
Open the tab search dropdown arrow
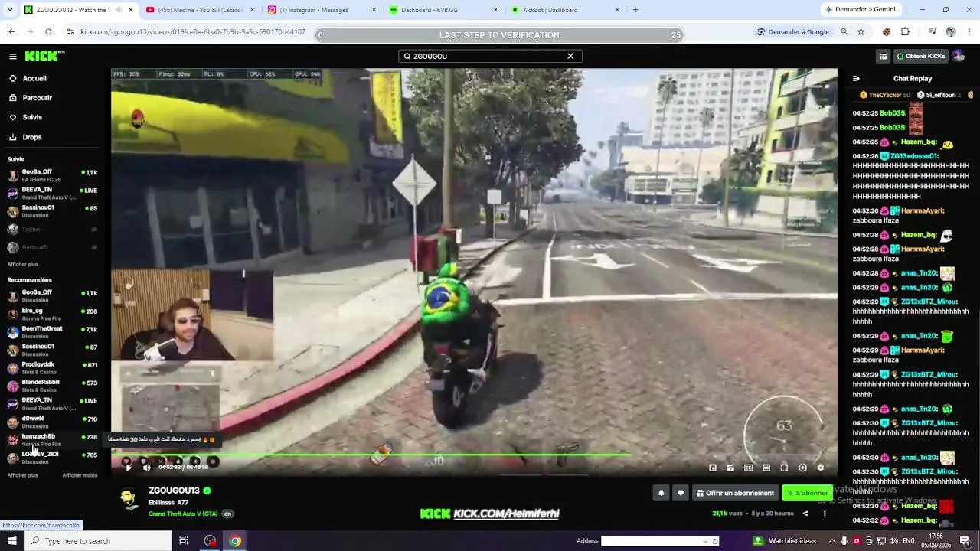[x=11, y=10]
